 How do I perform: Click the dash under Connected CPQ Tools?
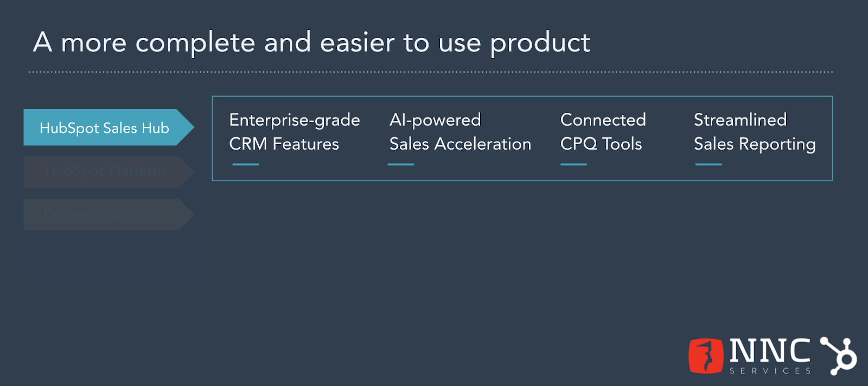click(574, 164)
